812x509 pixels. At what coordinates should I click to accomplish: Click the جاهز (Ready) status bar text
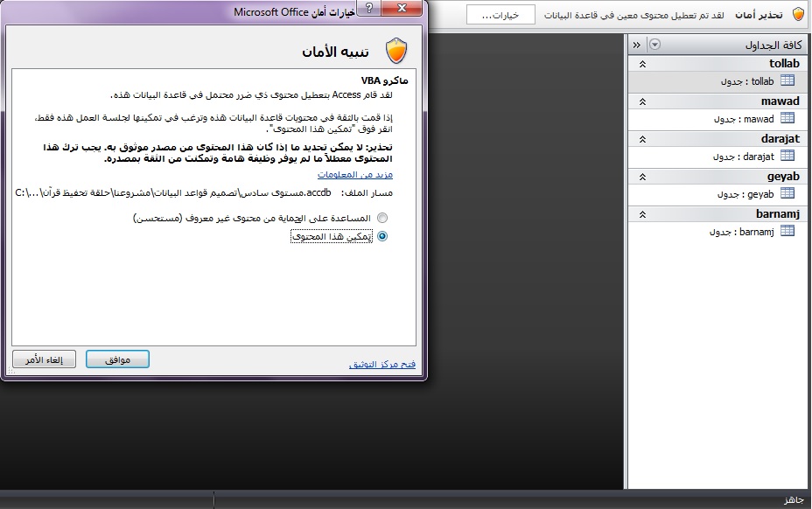click(x=794, y=499)
